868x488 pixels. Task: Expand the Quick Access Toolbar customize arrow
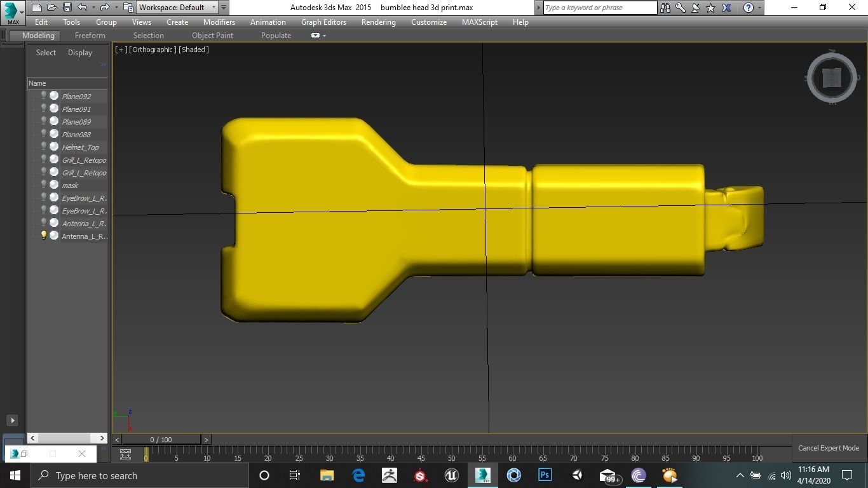pyautogui.click(x=224, y=8)
